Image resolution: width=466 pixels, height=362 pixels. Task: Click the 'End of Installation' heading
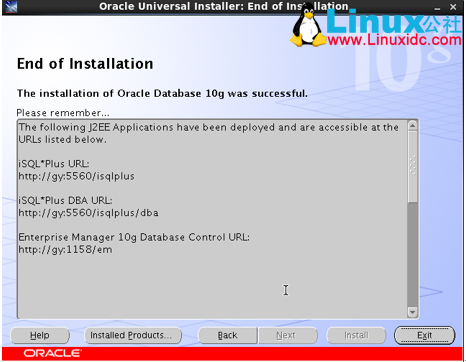coord(85,64)
